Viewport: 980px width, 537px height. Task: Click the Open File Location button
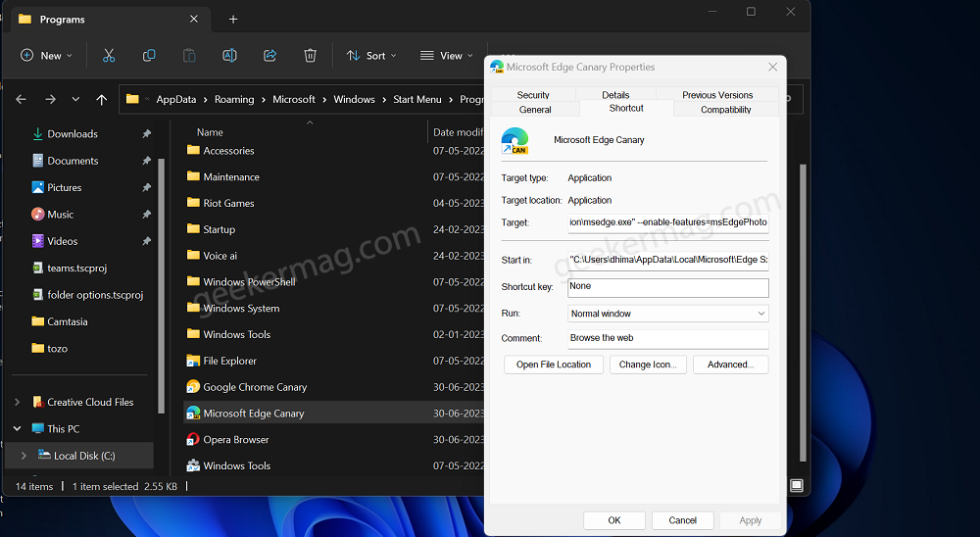coord(554,365)
